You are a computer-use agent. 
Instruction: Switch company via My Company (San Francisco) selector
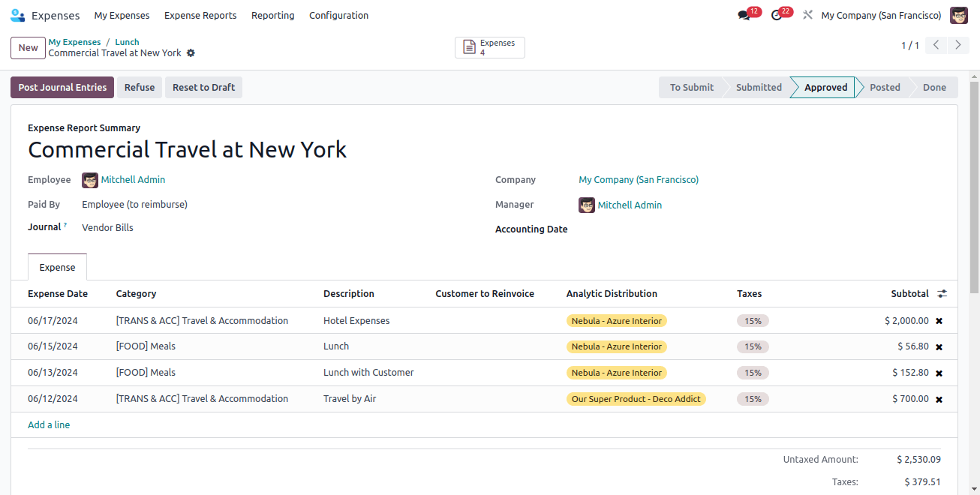[881, 15]
